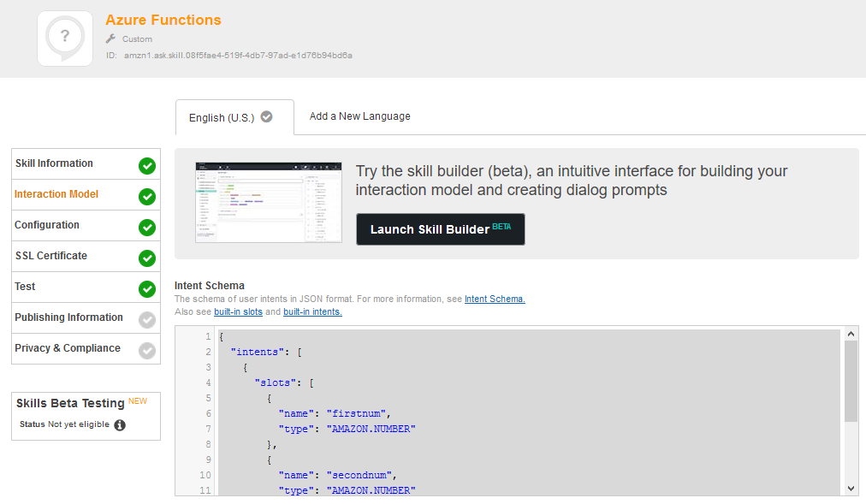Open the SSL Certificate section

[86, 257]
